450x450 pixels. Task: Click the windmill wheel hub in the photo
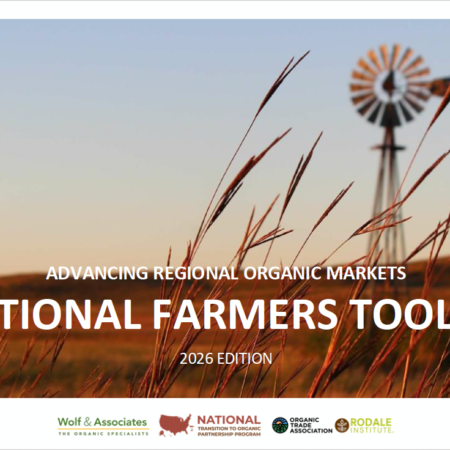coord(390,85)
